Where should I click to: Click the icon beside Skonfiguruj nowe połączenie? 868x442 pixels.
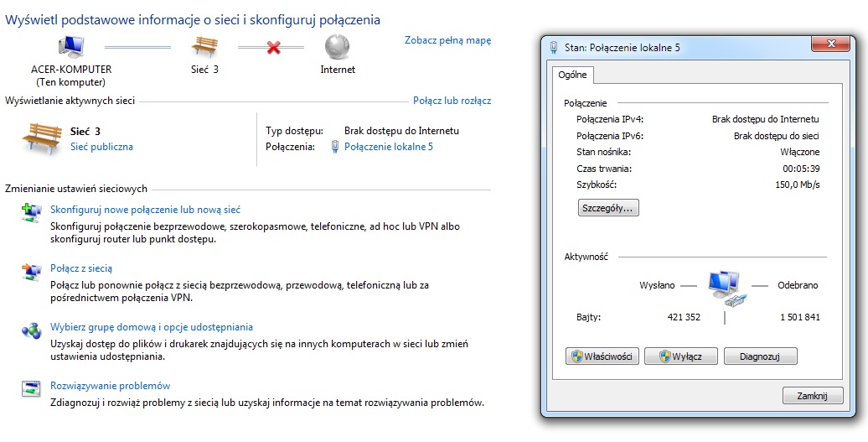(x=31, y=214)
